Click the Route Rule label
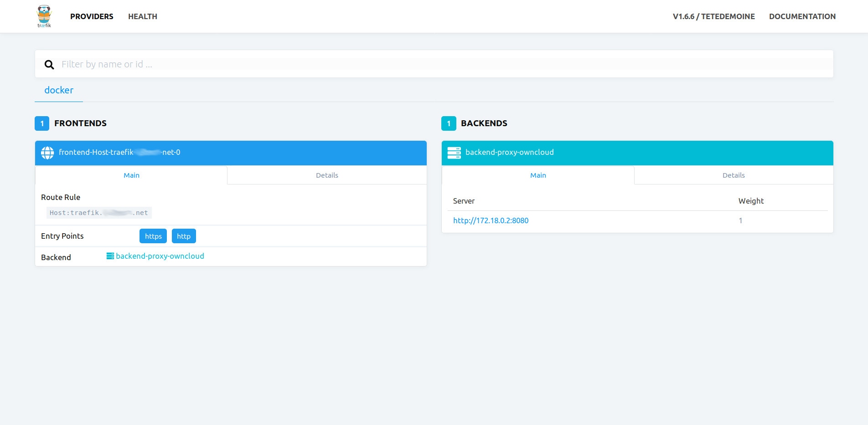Image resolution: width=868 pixels, height=425 pixels. point(61,197)
